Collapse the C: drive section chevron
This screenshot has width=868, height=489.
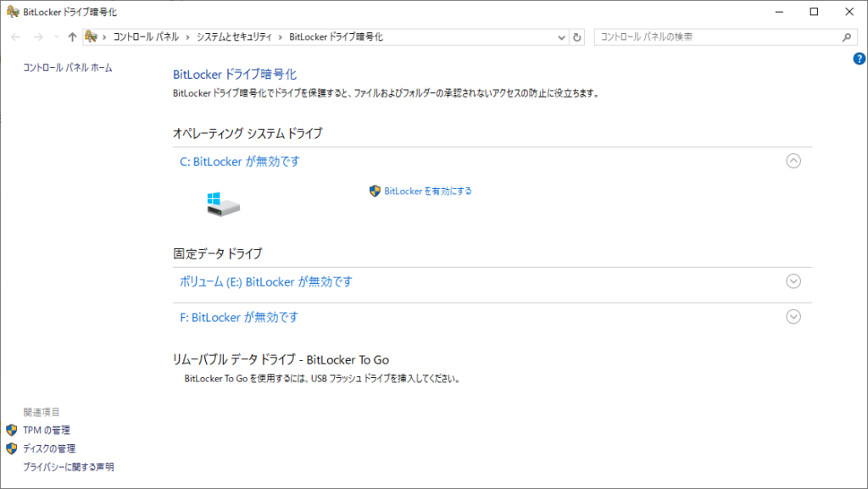click(793, 161)
